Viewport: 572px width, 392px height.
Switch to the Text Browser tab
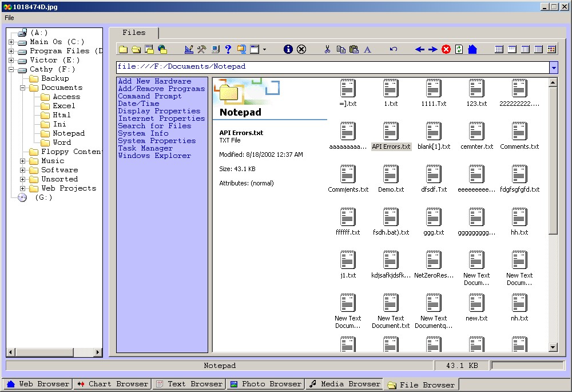click(x=189, y=384)
